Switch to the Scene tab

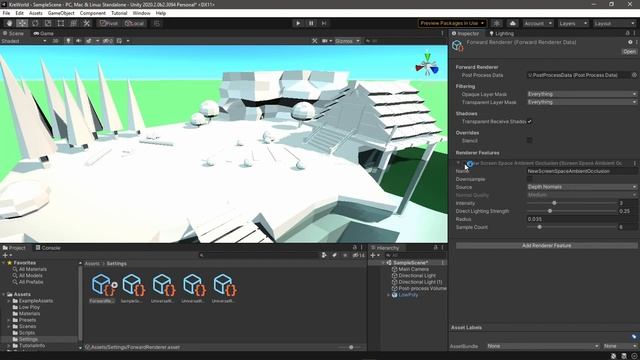13,33
